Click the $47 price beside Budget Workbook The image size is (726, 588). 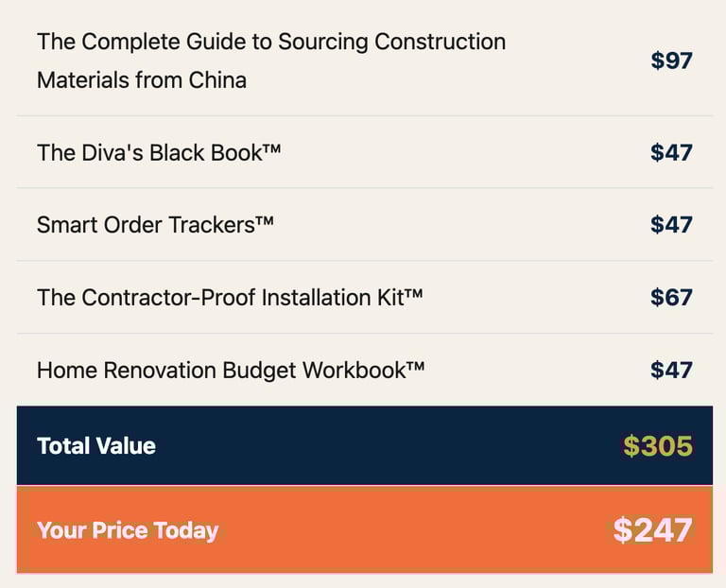[671, 370]
